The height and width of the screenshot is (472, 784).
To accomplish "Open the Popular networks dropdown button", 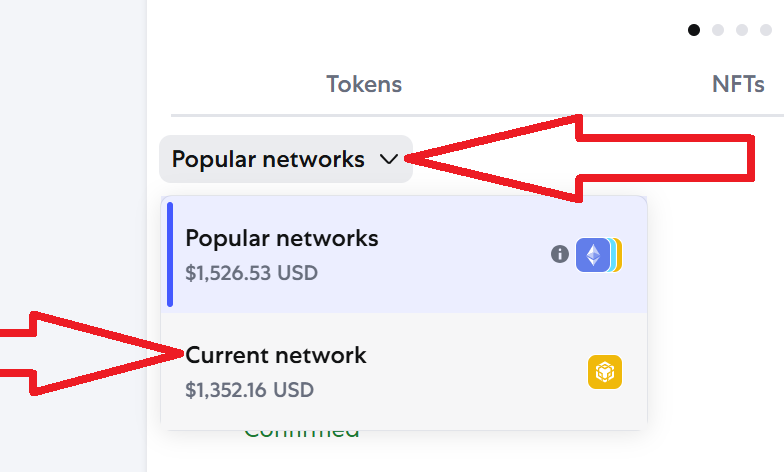I will pos(286,159).
